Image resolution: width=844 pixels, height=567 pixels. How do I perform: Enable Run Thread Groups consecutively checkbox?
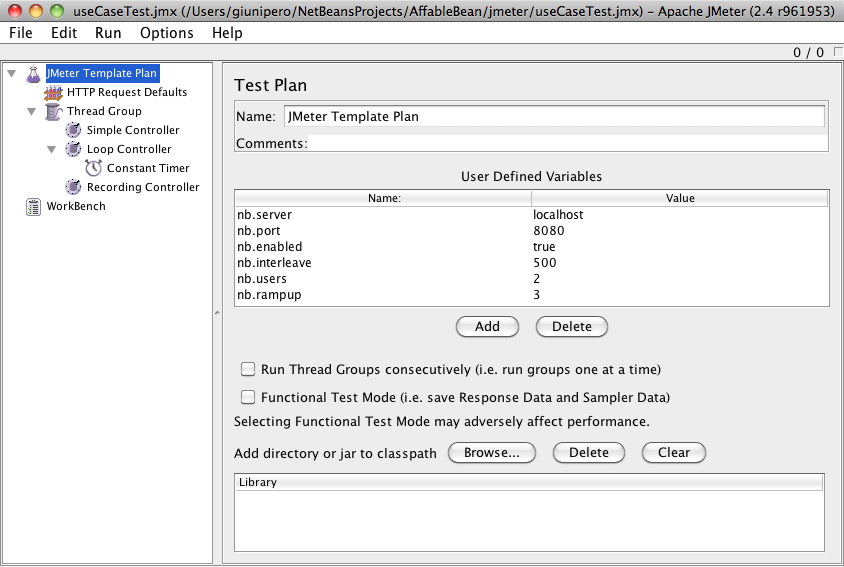point(248,369)
